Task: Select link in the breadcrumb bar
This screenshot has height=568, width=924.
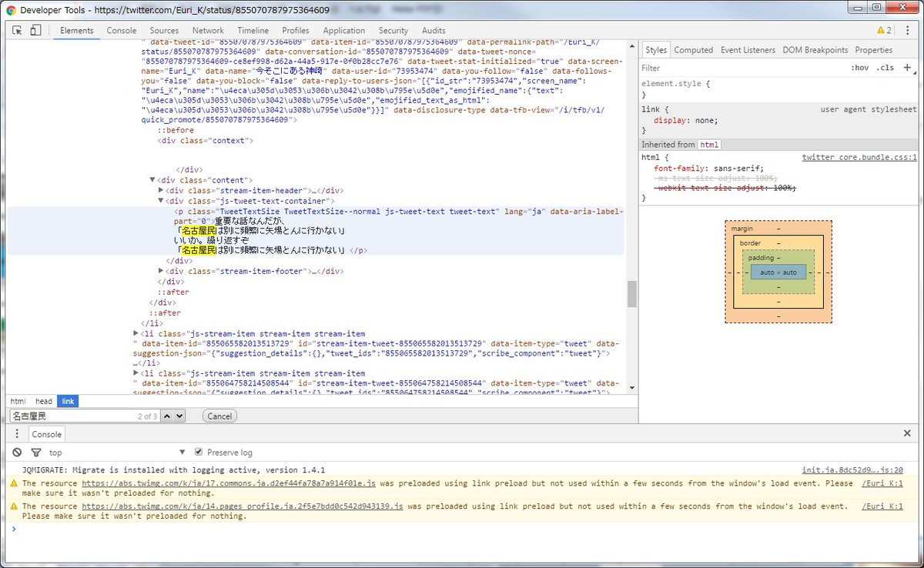Action: point(68,401)
